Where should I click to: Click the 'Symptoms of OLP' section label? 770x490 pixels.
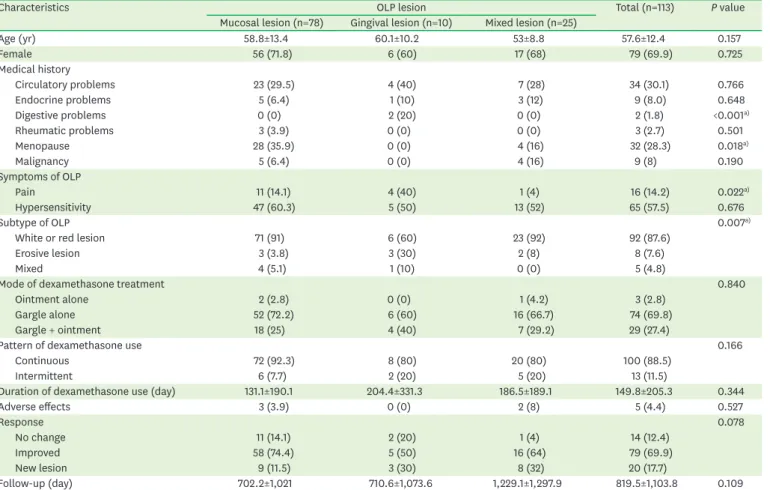point(40,177)
